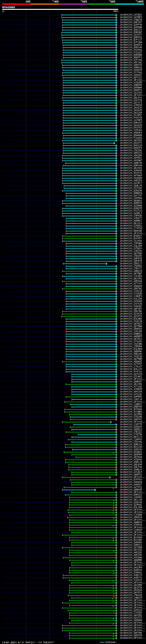Select label UniRef100_A8N1C8
The width and height of the screenshot is (146, 644).
tap(131, 271)
